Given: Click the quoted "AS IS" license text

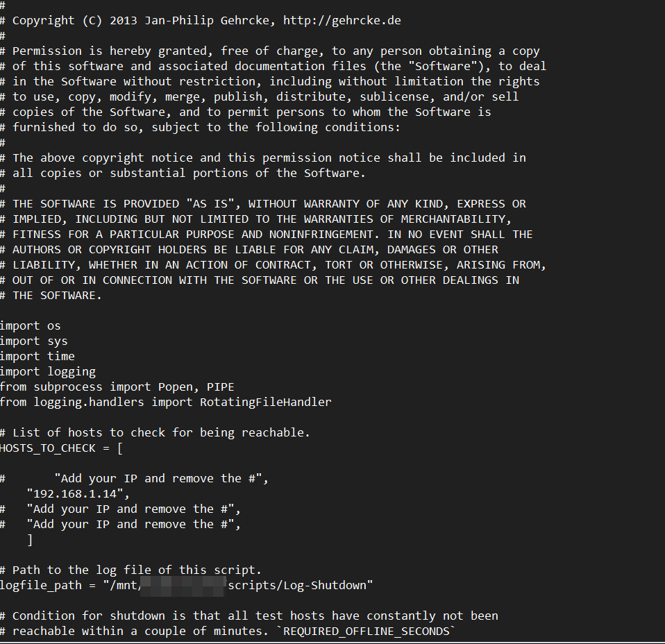Looking at the screenshot, I should point(210,203).
